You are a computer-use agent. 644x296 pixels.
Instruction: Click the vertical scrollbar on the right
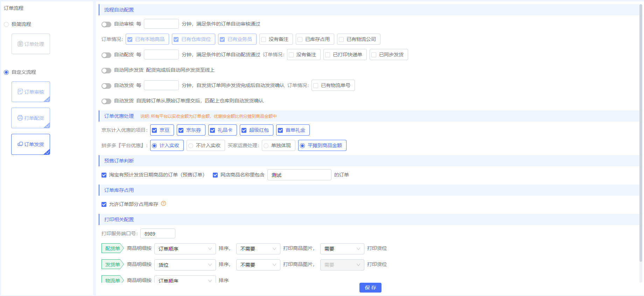tap(641, 133)
